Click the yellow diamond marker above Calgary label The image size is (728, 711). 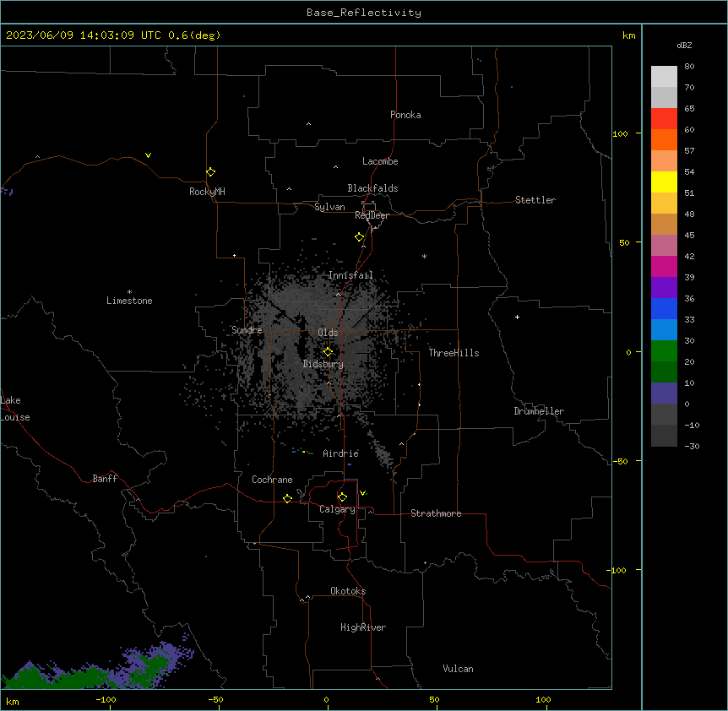click(342, 497)
